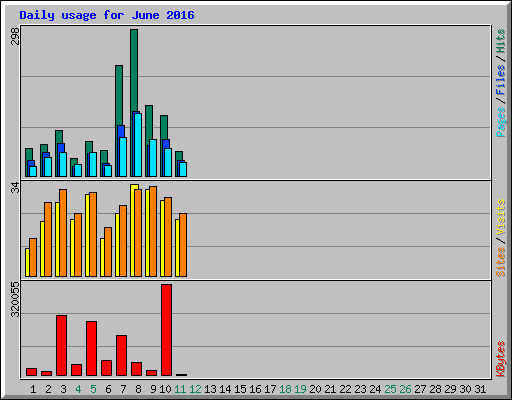Click the red KBytes bar for day 7
The width and height of the screenshot is (512, 400).
click(x=121, y=356)
